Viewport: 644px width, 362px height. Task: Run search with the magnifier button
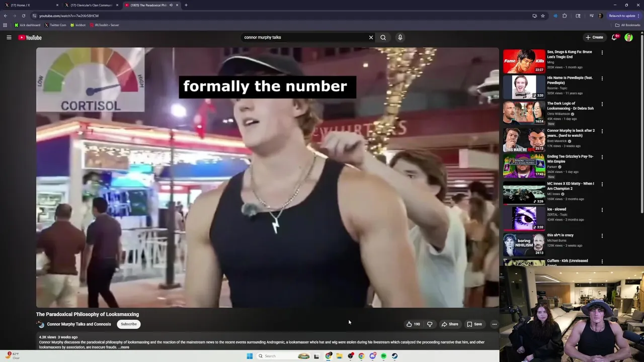pyautogui.click(x=383, y=37)
